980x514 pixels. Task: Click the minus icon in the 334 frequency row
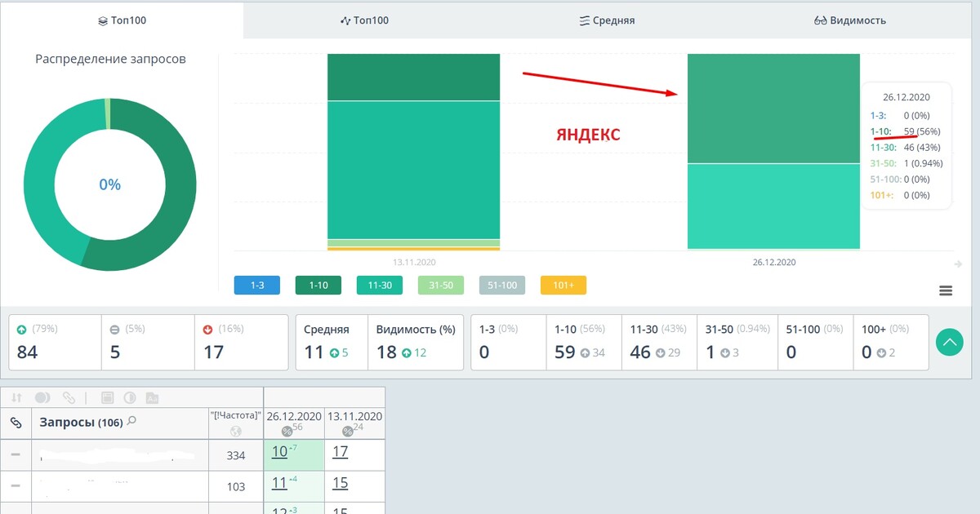click(x=15, y=454)
